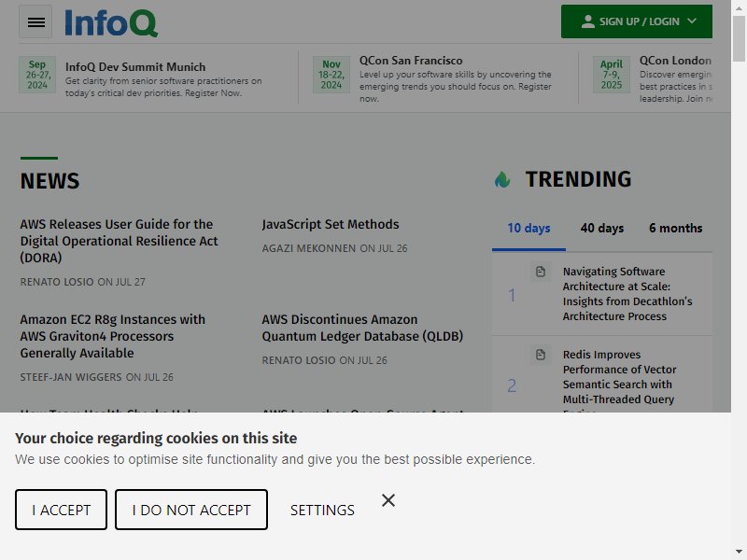Click the scrollbar down arrow

click(739, 553)
